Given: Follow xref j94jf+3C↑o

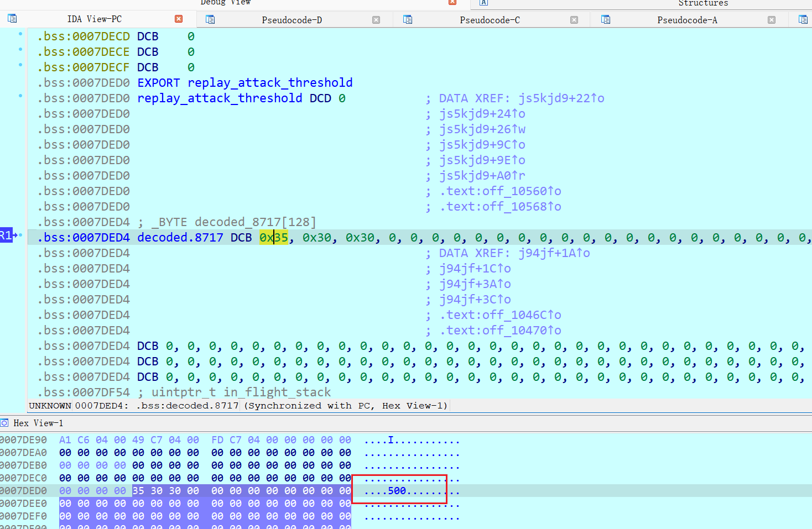Looking at the screenshot, I should (475, 300).
